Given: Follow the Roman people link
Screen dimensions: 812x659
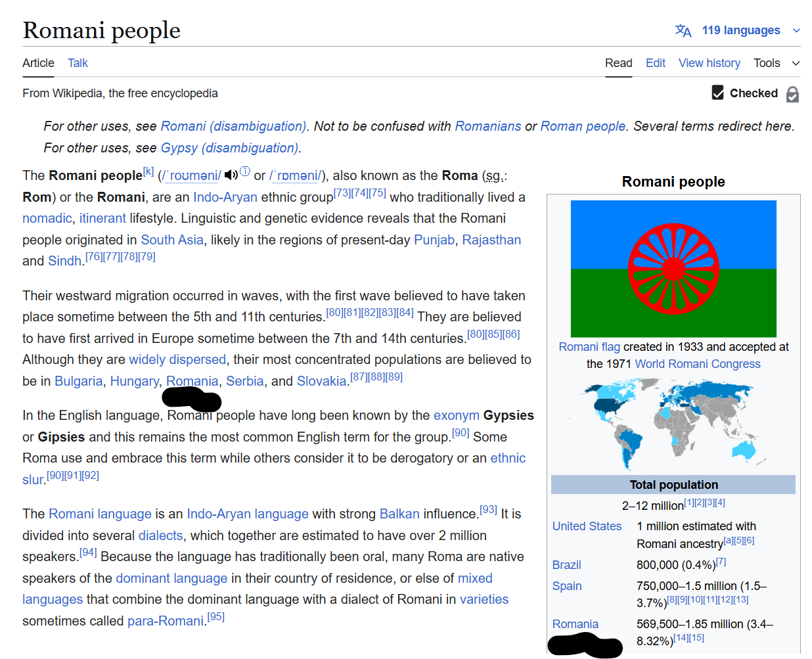Looking at the screenshot, I should [583, 126].
